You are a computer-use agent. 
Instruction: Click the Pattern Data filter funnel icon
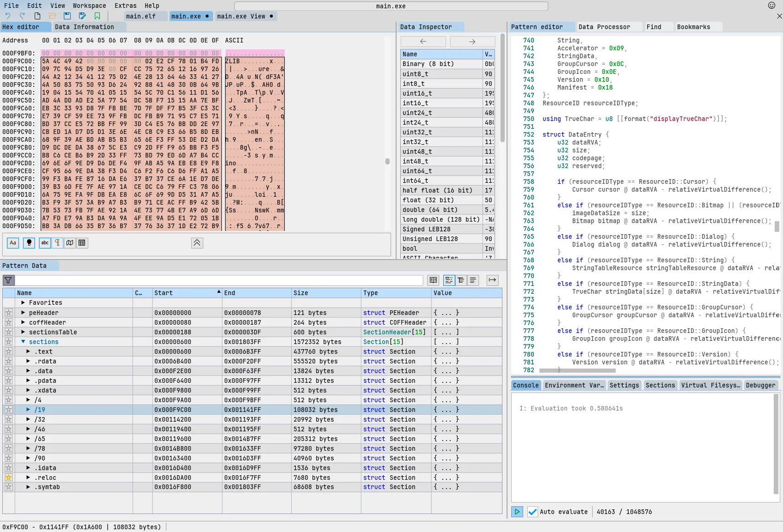pos(8,280)
